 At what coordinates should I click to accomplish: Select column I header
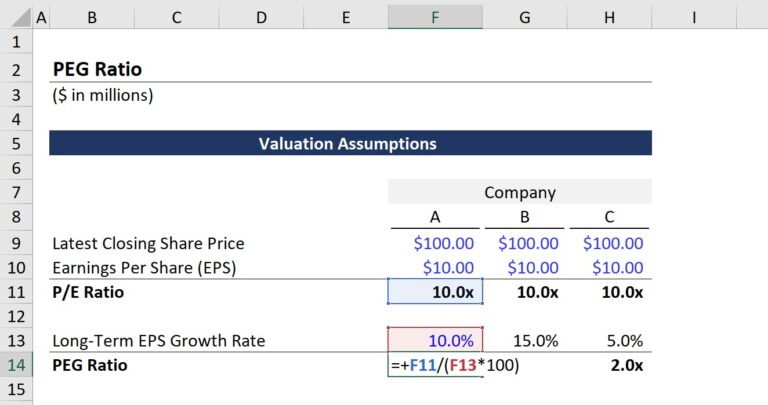[692, 18]
